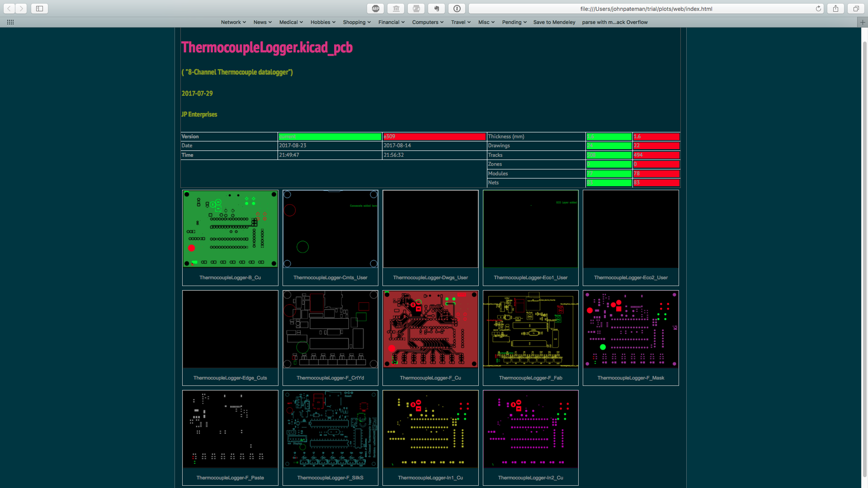Click the red Modules value 78 cell
The height and width of the screenshot is (488, 868).
coord(656,174)
